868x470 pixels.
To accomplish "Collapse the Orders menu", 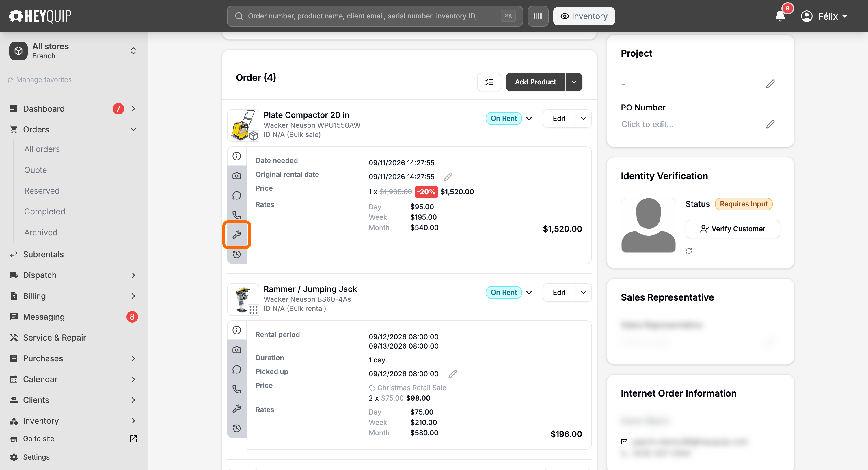I will pos(133,129).
